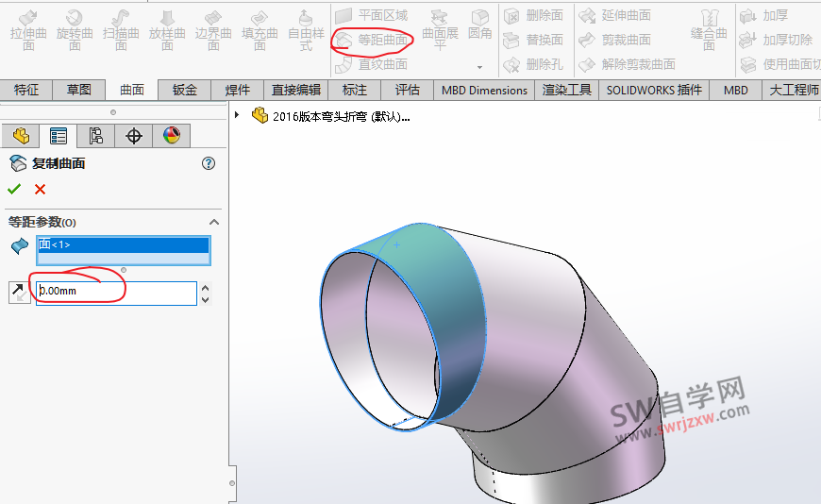Select the Fillet (圆角) tool
Image resolution: width=821 pixels, height=504 pixels.
479,26
